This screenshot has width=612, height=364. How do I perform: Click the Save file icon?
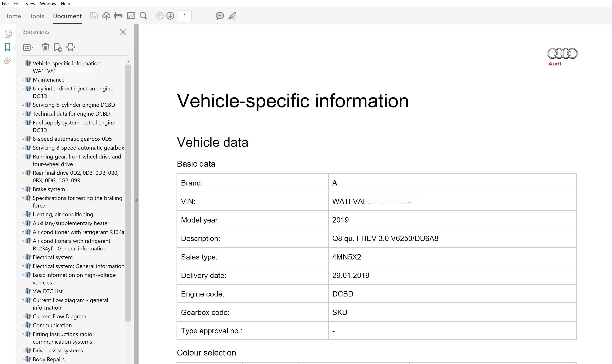(94, 16)
